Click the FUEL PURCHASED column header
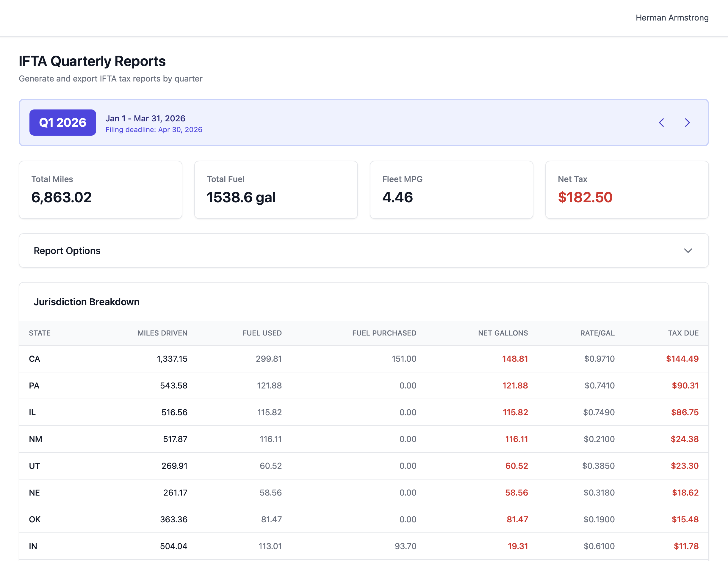This screenshot has width=728, height=561. [x=384, y=333]
